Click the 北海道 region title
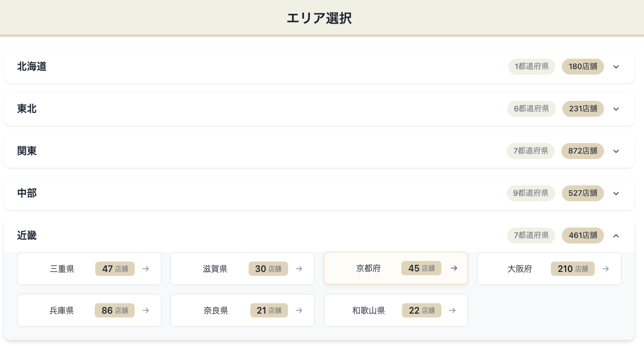The image size is (644, 346). tap(32, 67)
